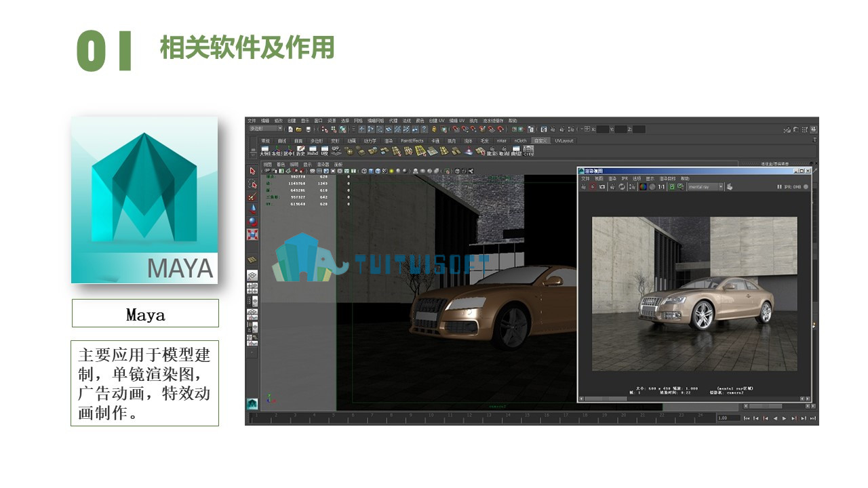Take a render view snapshot
The image size is (868, 488).
[601, 186]
